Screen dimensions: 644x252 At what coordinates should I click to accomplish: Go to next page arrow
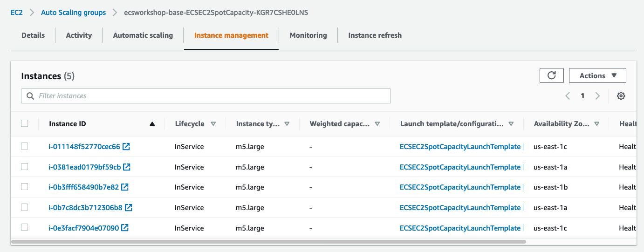coord(597,96)
